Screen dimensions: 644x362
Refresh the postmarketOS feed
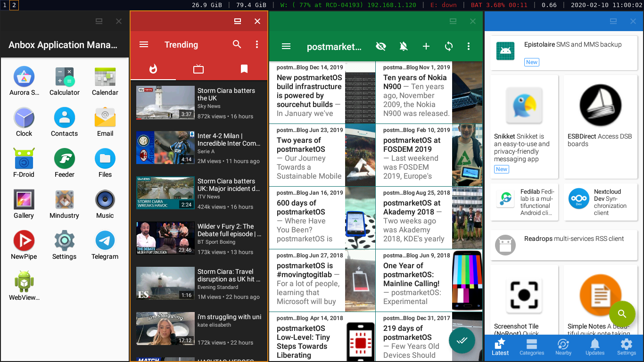click(x=448, y=46)
